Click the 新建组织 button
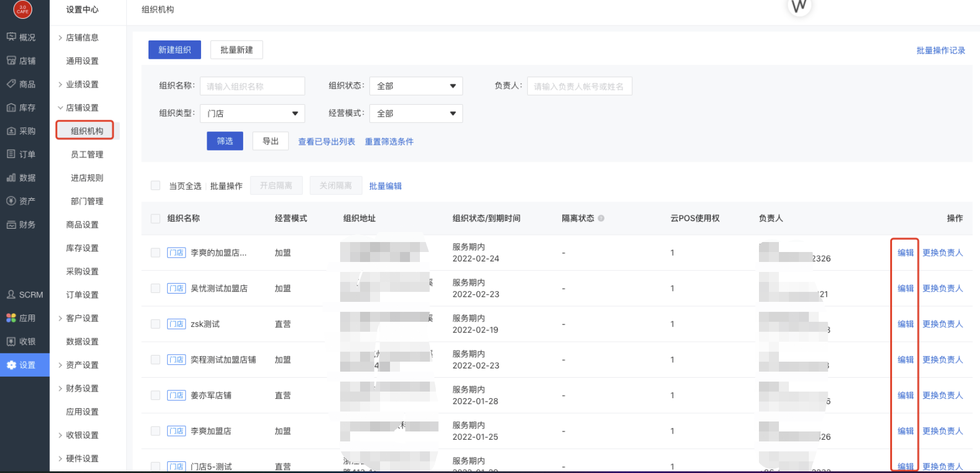 [175, 49]
